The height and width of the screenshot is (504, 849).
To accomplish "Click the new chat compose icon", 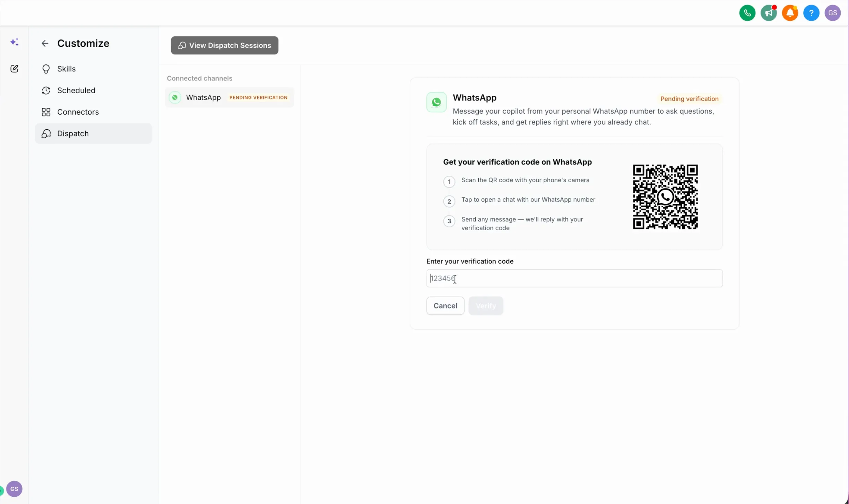I will point(14,69).
